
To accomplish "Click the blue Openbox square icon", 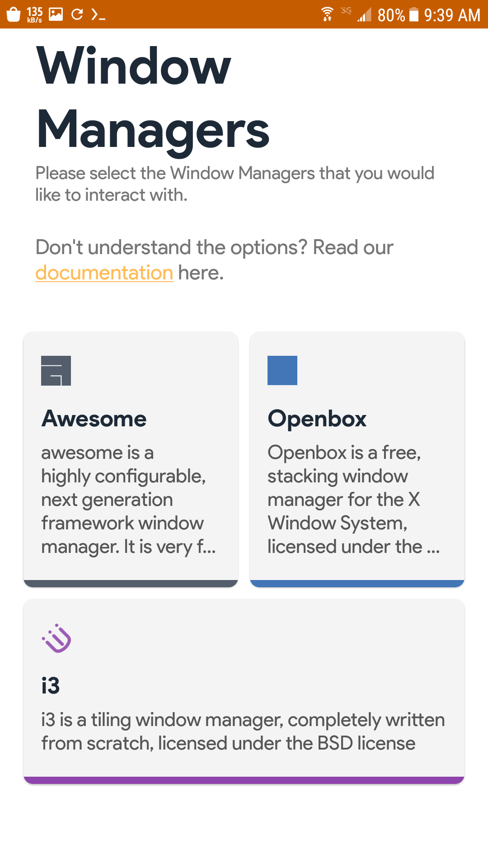I will click(282, 370).
